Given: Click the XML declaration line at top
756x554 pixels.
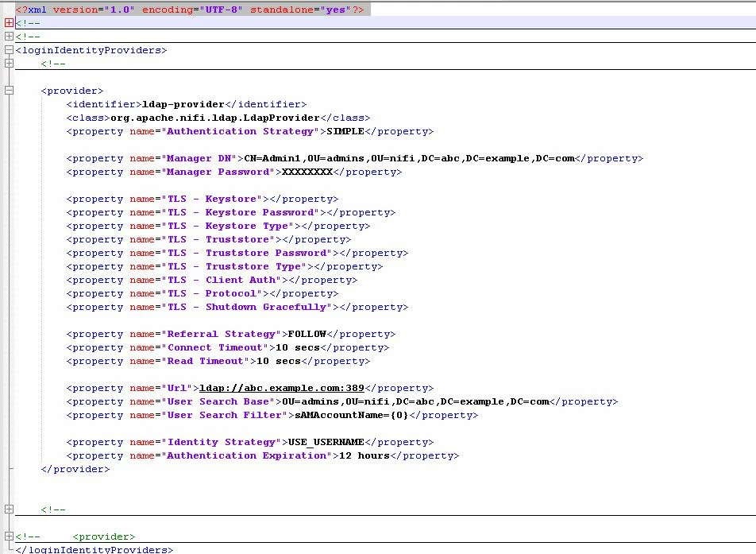Looking at the screenshot, I should point(190,10).
